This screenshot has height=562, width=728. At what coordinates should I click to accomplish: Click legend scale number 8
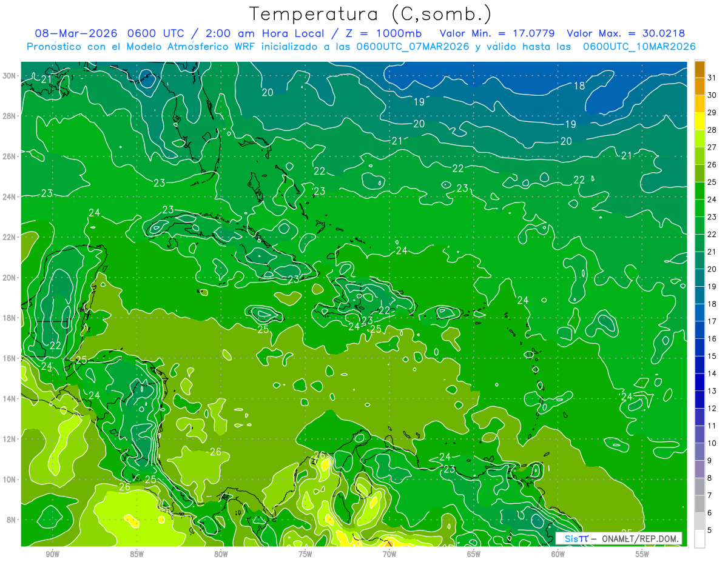coord(710,478)
